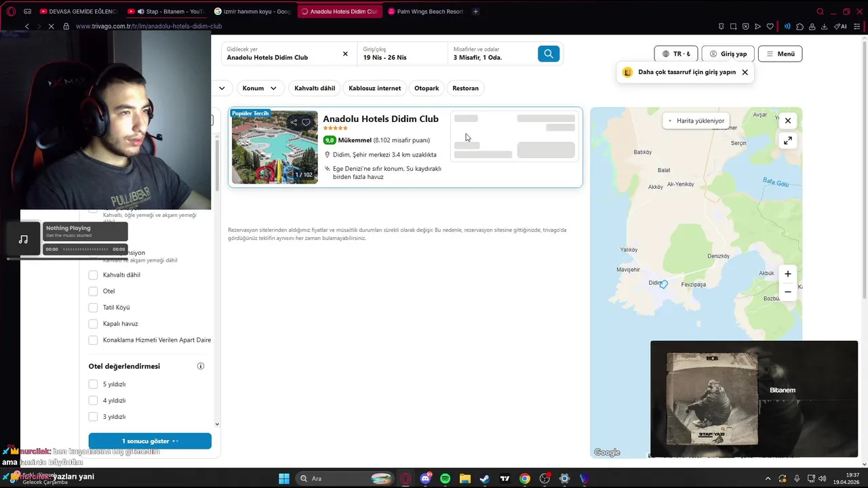Check the Kahvaltı dâhil filter checkbox

(93, 275)
